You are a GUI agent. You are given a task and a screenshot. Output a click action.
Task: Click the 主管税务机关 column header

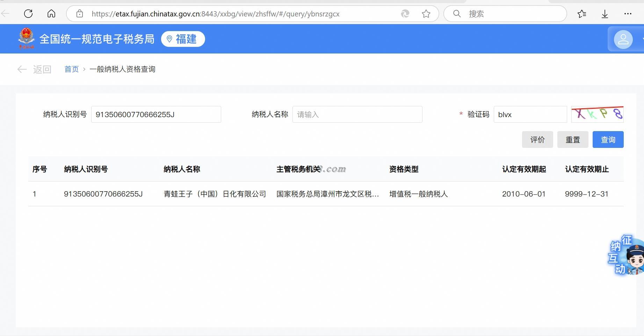tap(298, 169)
